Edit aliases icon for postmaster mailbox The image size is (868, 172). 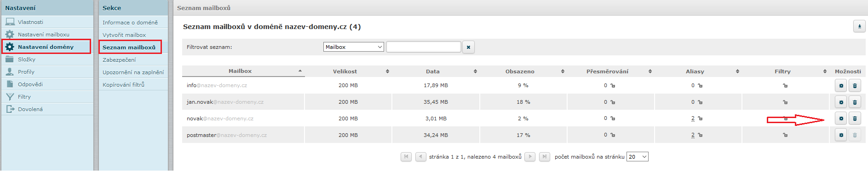(700, 135)
